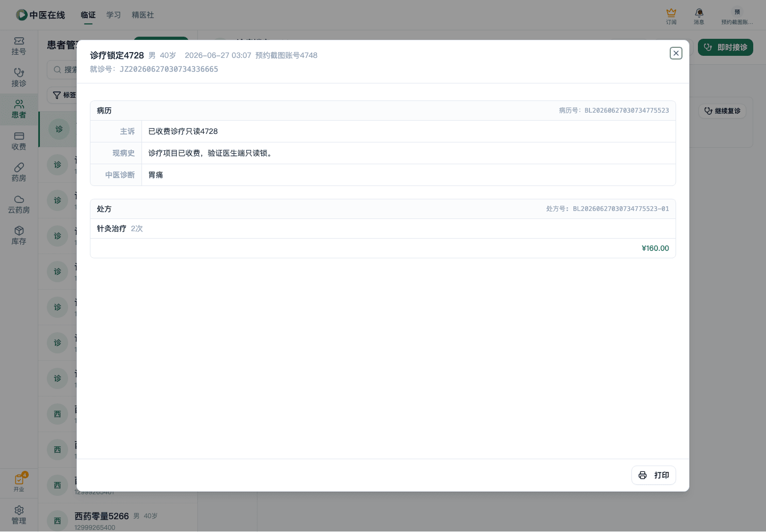
Task: Open 库存 inventory in the sidebar
Action: coord(19,236)
